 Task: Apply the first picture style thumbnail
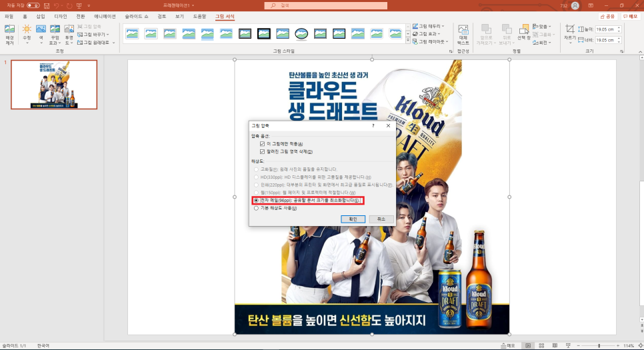pyautogui.click(x=132, y=34)
